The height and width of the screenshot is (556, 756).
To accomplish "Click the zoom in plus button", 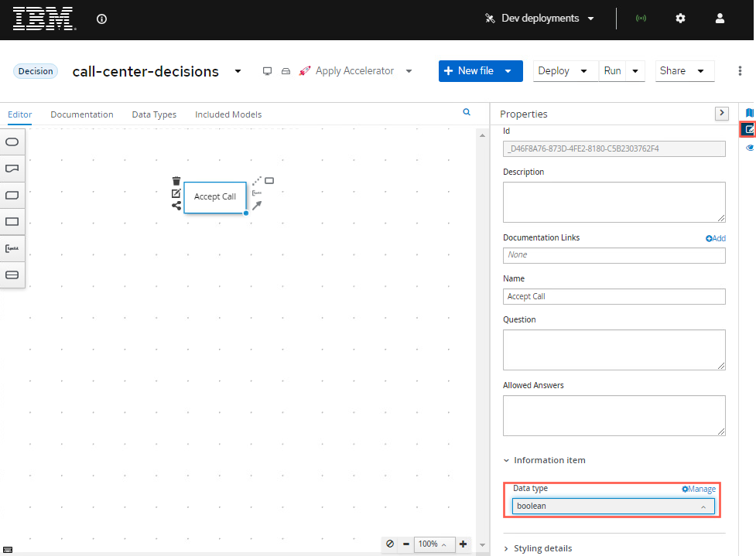I will pyautogui.click(x=463, y=544).
